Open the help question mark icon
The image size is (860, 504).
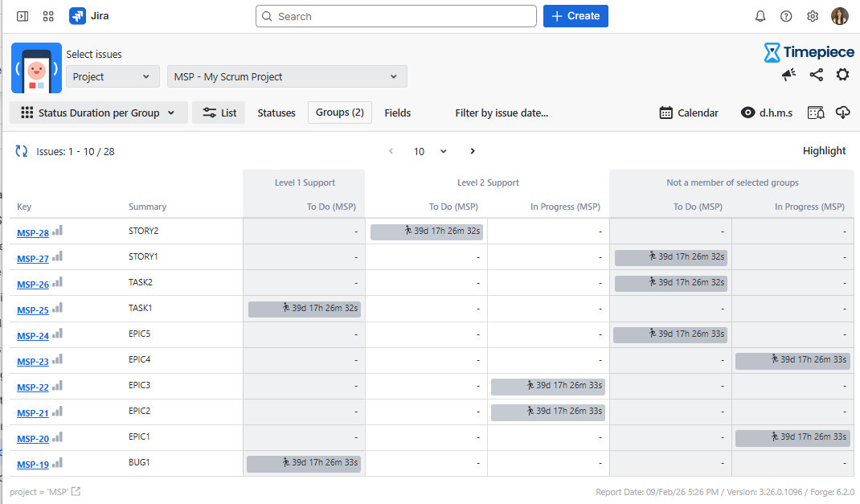[x=786, y=16]
